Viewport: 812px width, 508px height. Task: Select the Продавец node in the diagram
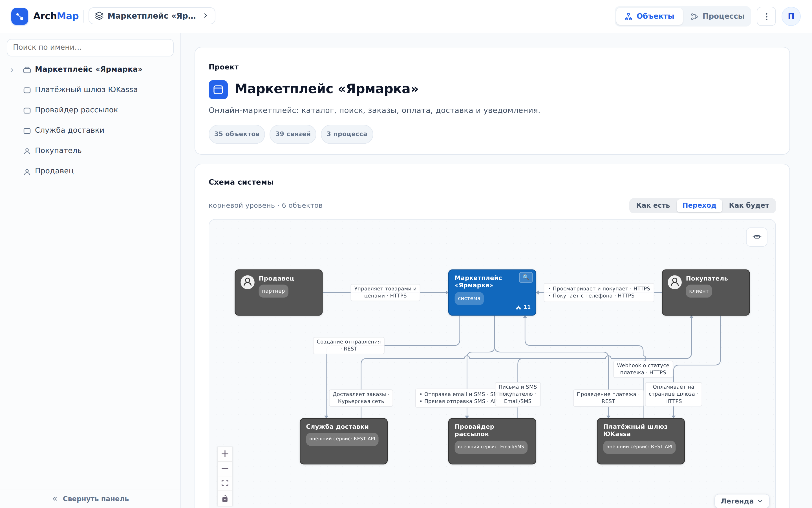[x=279, y=292]
